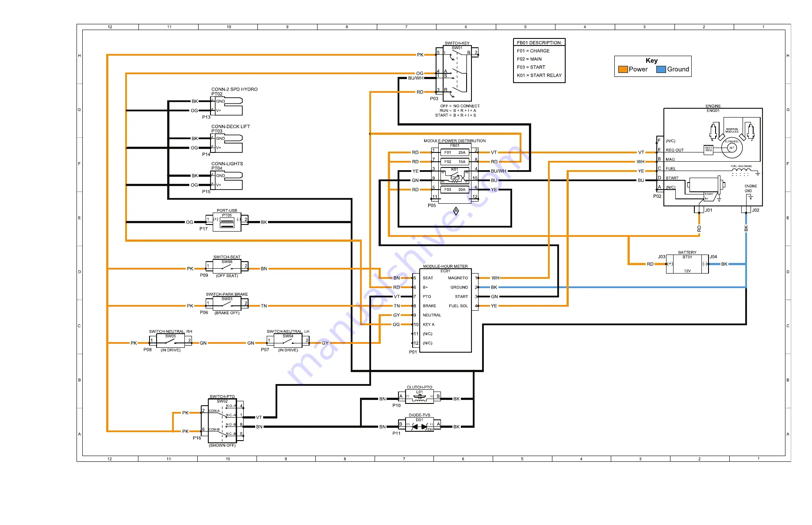Click the SW06 seat switch symbol
The width and height of the screenshot is (812, 525).
[x=227, y=266]
